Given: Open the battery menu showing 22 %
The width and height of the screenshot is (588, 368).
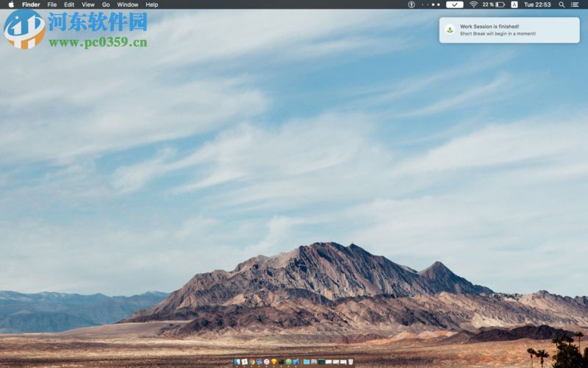Looking at the screenshot, I should pyautogui.click(x=493, y=4).
